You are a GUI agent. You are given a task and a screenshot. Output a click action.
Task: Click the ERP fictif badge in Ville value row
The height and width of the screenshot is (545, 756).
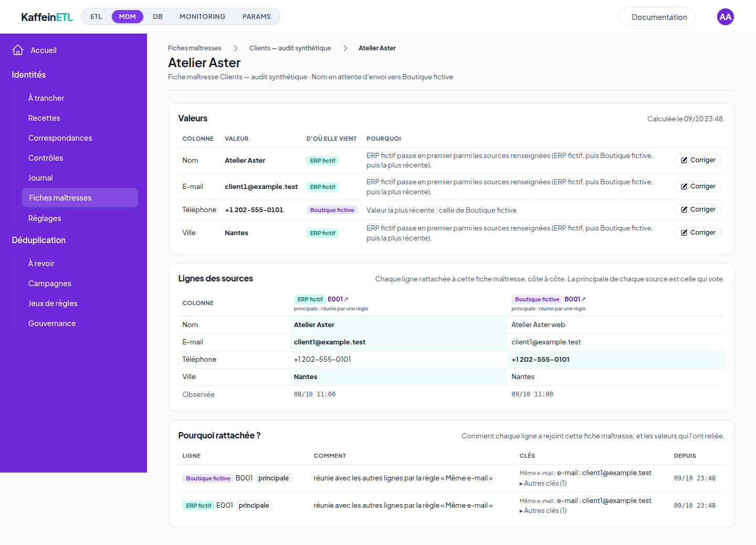[322, 233]
